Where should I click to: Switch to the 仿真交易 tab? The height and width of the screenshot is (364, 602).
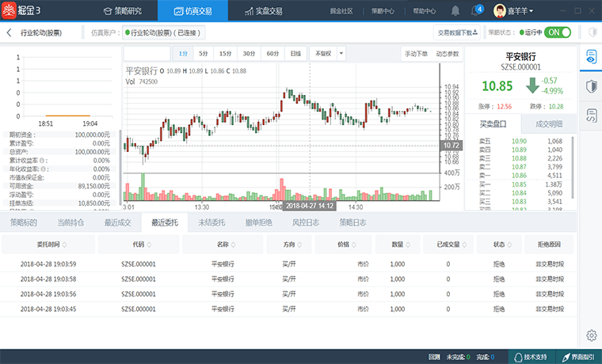[x=192, y=11]
